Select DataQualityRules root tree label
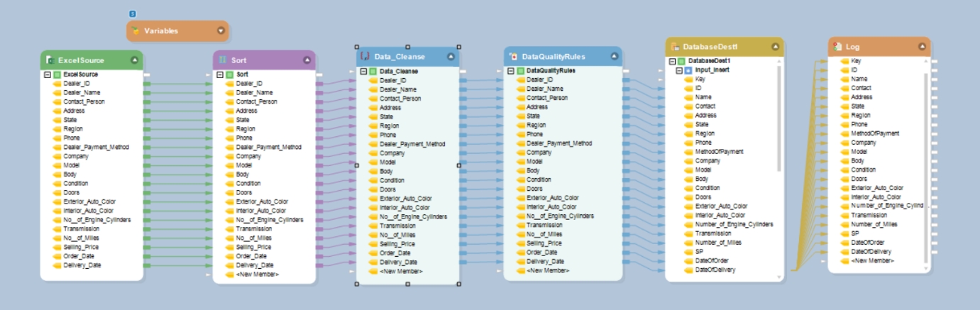This screenshot has width=980, height=310. (551, 71)
